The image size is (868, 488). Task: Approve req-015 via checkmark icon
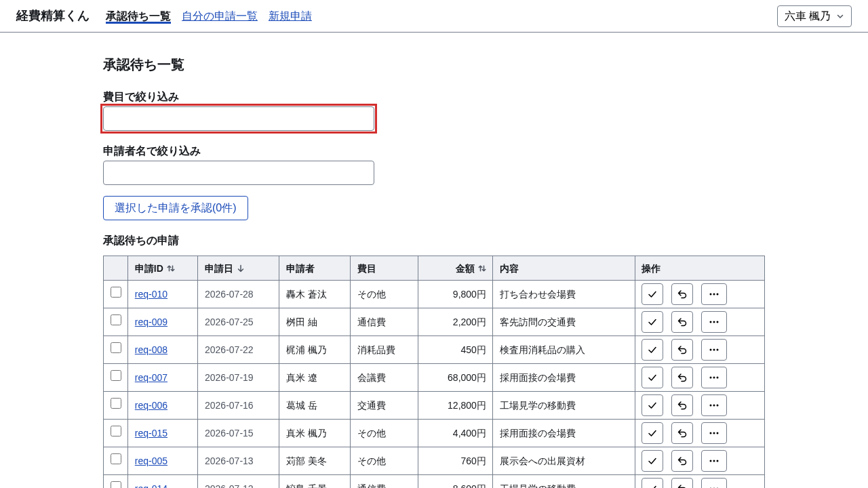click(652, 433)
